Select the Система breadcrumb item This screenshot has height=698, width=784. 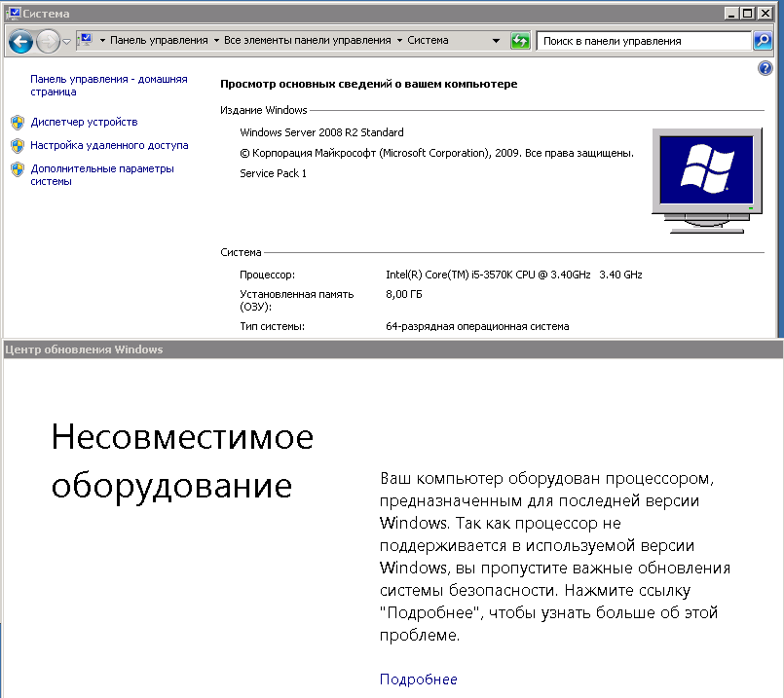(x=428, y=41)
